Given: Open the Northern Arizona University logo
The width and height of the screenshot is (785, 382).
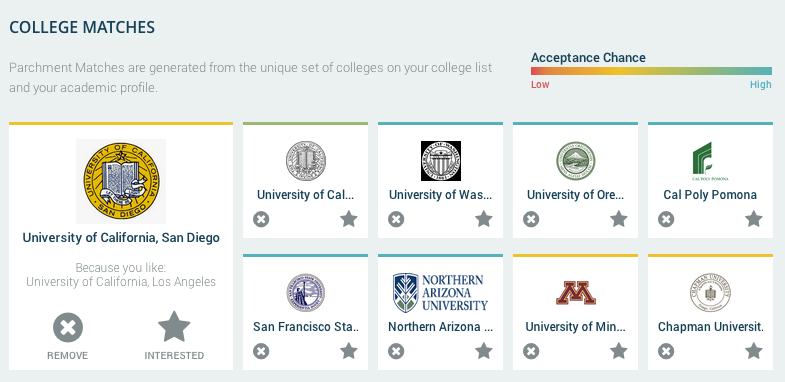Looking at the screenshot, I should [x=441, y=293].
